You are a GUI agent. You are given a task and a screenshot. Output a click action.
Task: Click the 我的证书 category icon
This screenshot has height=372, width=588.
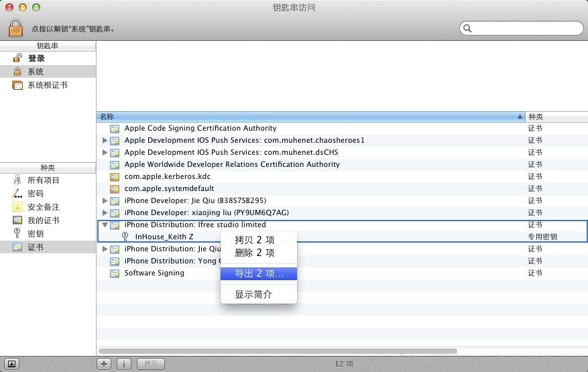point(17,220)
